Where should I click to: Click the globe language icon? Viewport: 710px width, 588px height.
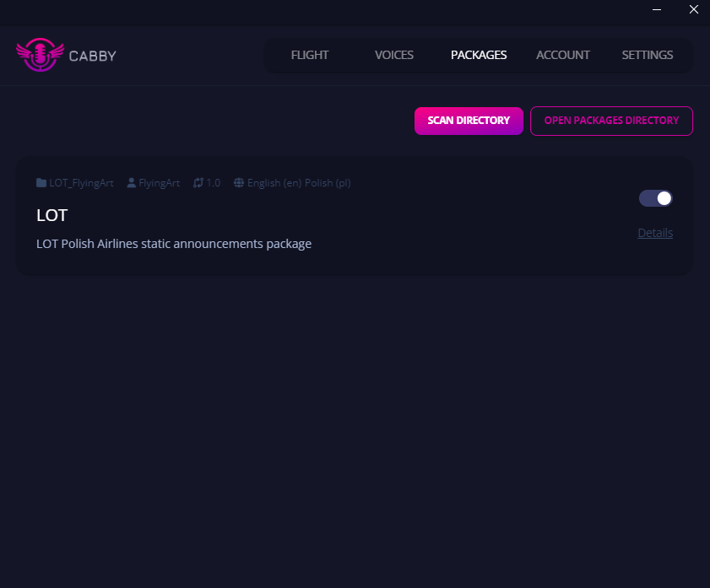tap(239, 183)
